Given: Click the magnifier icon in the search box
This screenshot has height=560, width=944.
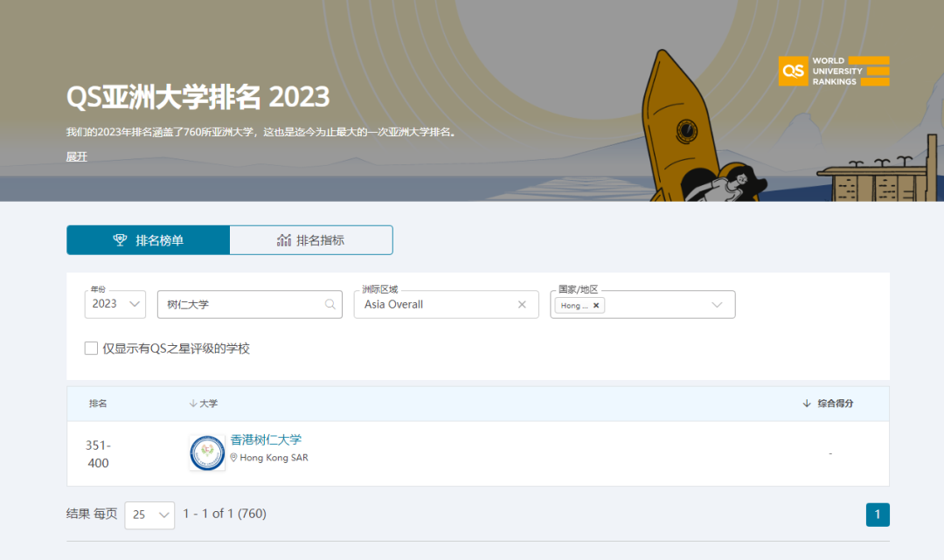Looking at the screenshot, I should tap(330, 304).
